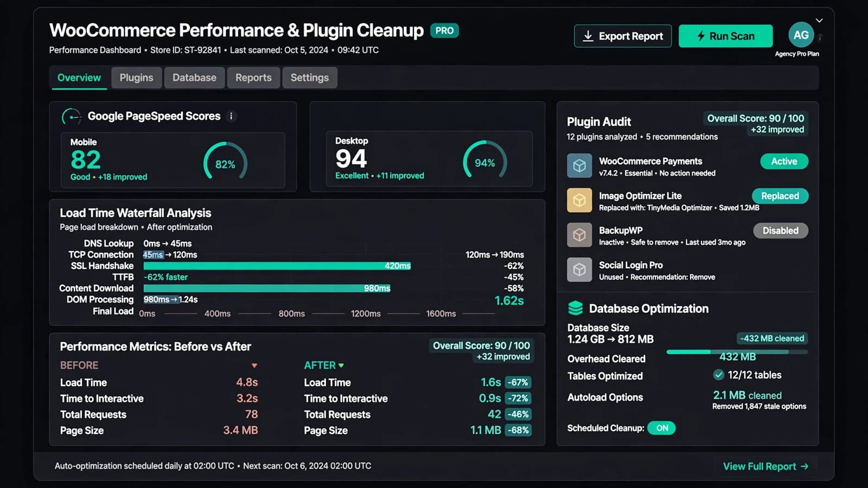The image size is (868, 488).
Task: Click the -72% Time to Interactive badge
Action: click(x=518, y=399)
